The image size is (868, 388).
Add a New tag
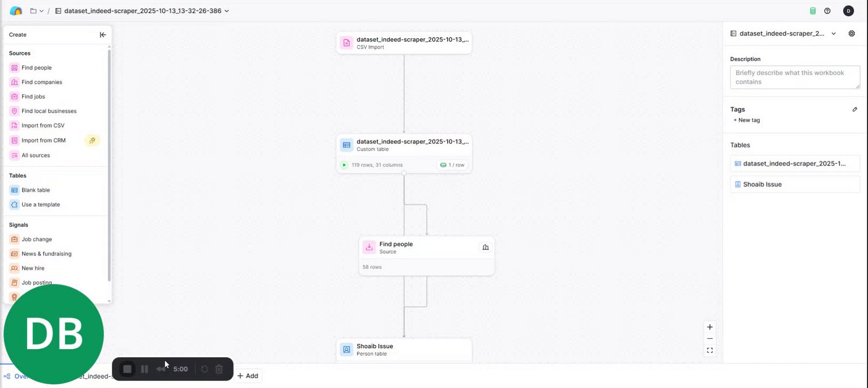coord(747,120)
